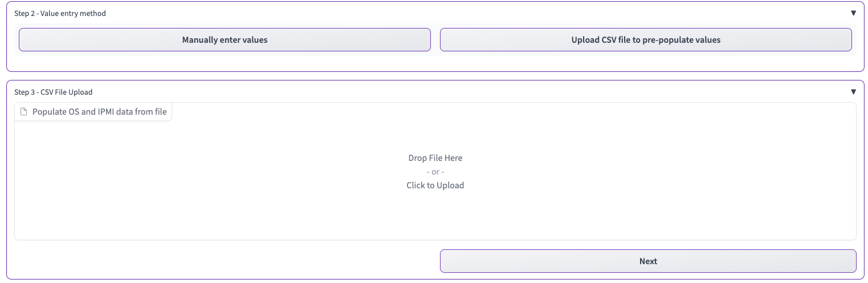Screen dimensions: 868x283
Task: Click the 'Click to Upload' text
Action: tap(435, 185)
